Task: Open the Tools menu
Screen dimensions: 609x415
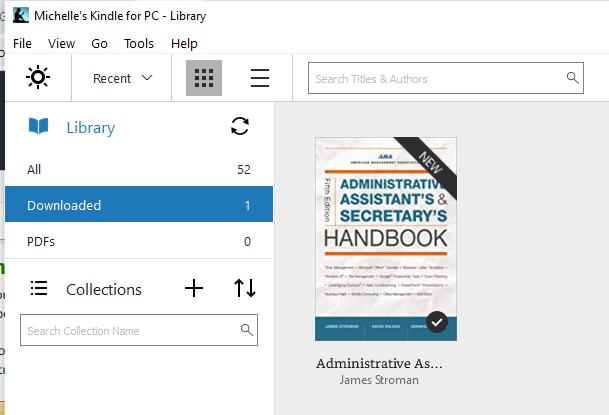Action: pos(139,44)
